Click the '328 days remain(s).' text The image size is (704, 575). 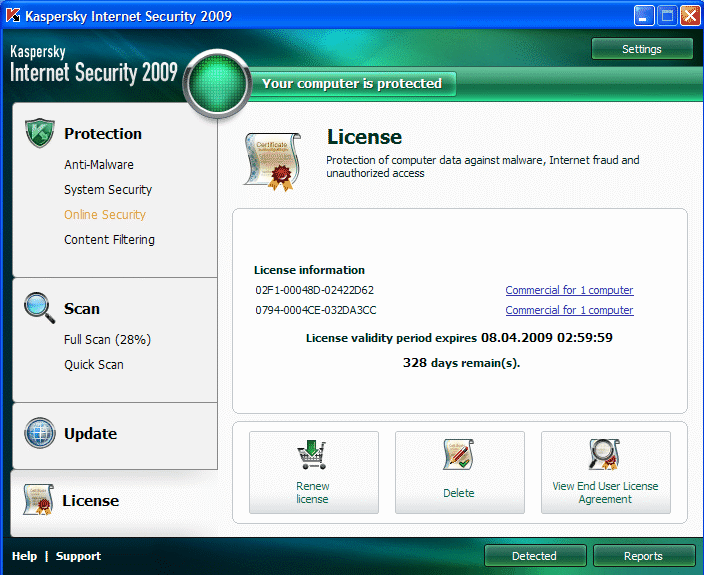(x=461, y=363)
